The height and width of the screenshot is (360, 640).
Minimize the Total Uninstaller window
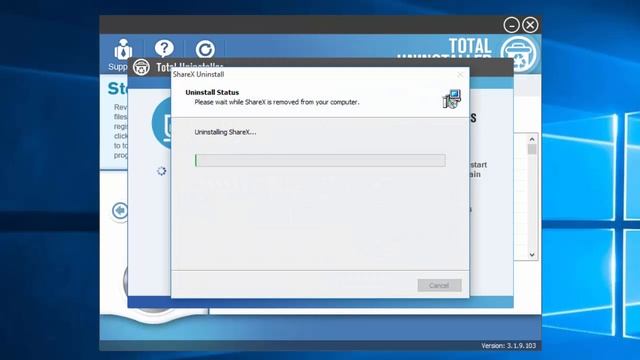(511, 25)
